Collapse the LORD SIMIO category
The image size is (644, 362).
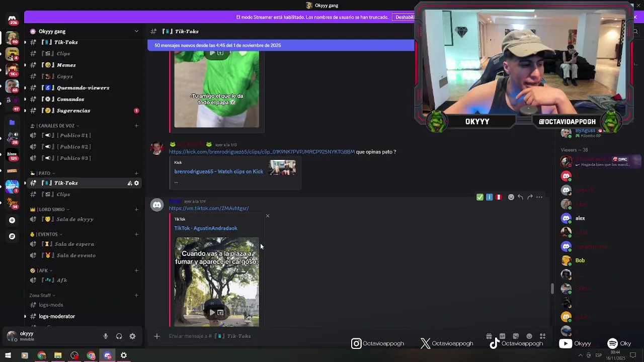pos(50,210)
